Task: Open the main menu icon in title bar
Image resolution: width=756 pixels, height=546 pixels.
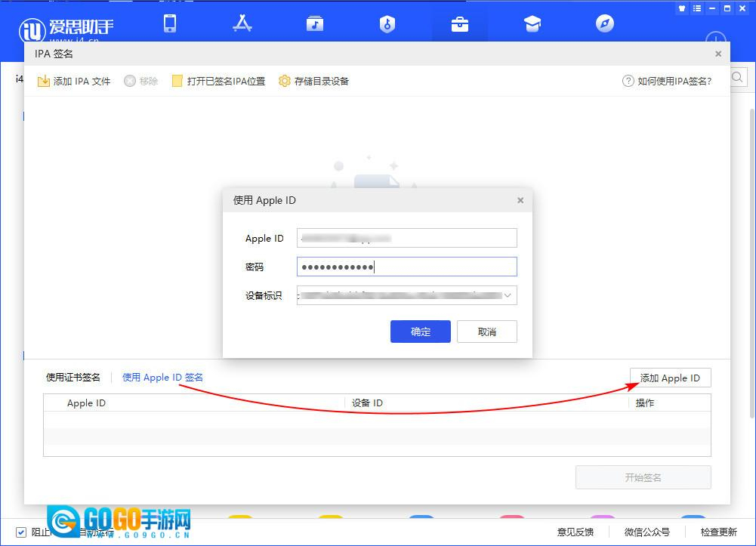Action: click(x=696, y=8)
